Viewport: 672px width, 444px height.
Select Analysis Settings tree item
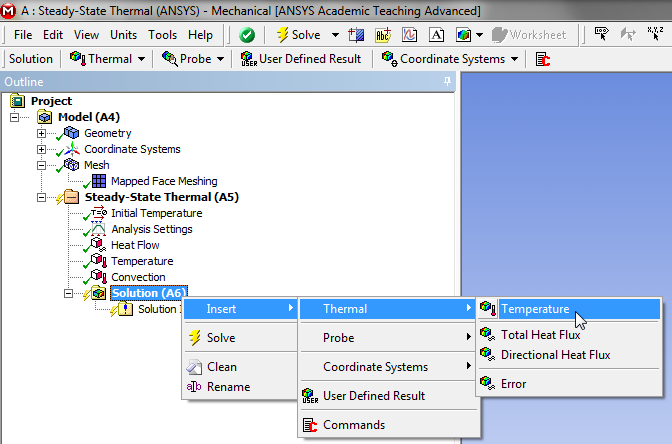click(152, 229)
